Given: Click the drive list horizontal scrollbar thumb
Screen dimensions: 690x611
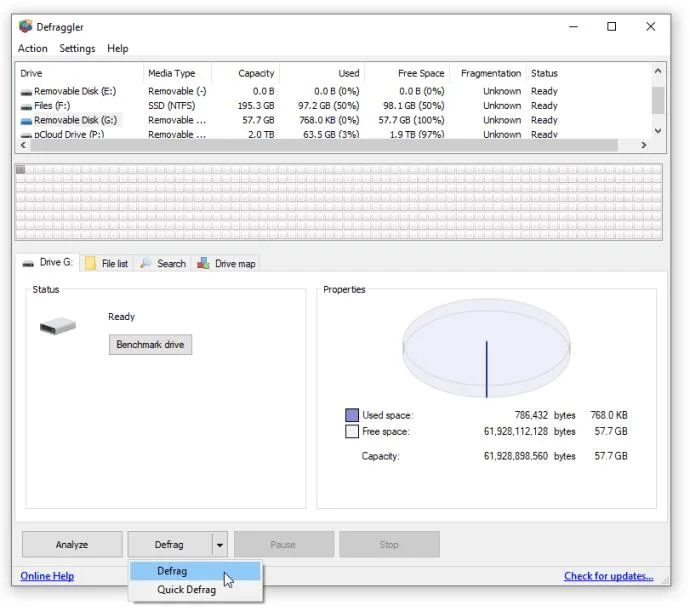Looking at the screenshot, I should click(324, 145).
